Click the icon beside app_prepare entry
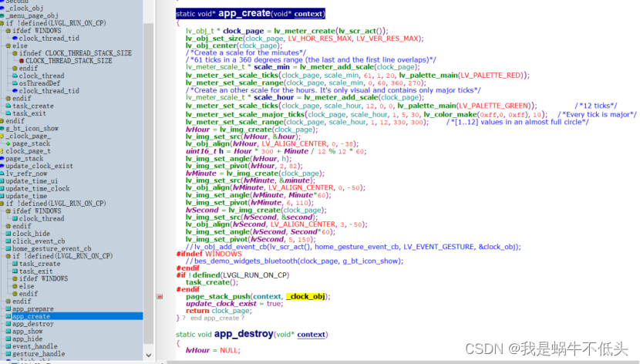Image resolution: width=640 pixels, height=364 pixels. [x=8, y=309]
